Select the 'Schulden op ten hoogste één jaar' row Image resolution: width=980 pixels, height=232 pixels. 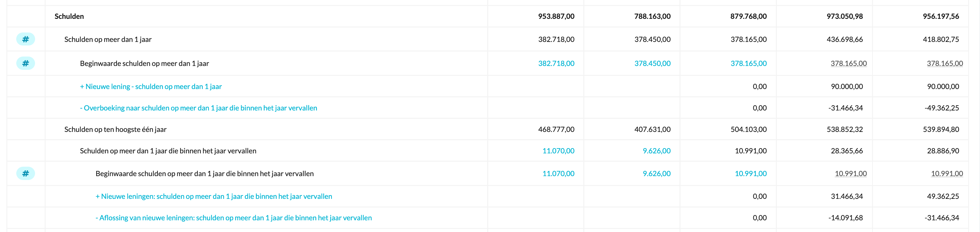point(115,130)
